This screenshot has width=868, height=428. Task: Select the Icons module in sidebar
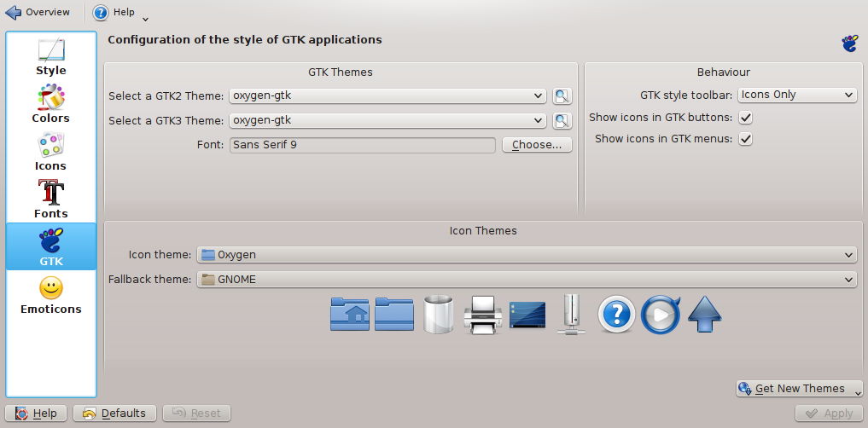[51, 153]
